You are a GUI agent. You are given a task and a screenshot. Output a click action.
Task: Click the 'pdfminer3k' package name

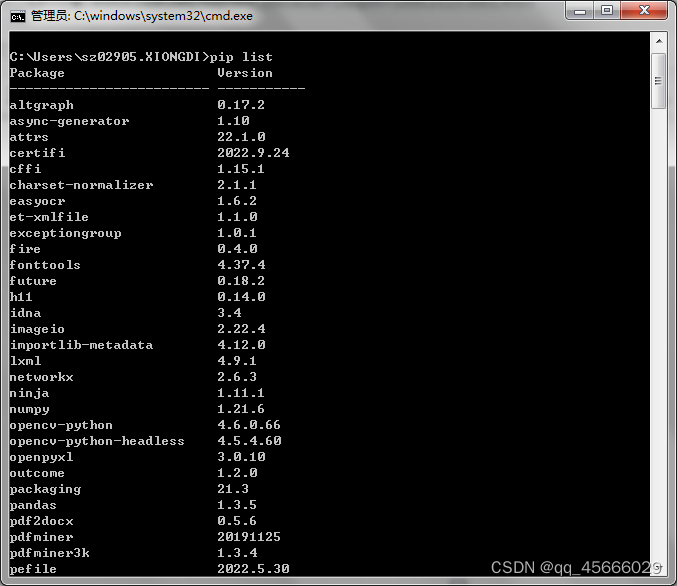49,553
